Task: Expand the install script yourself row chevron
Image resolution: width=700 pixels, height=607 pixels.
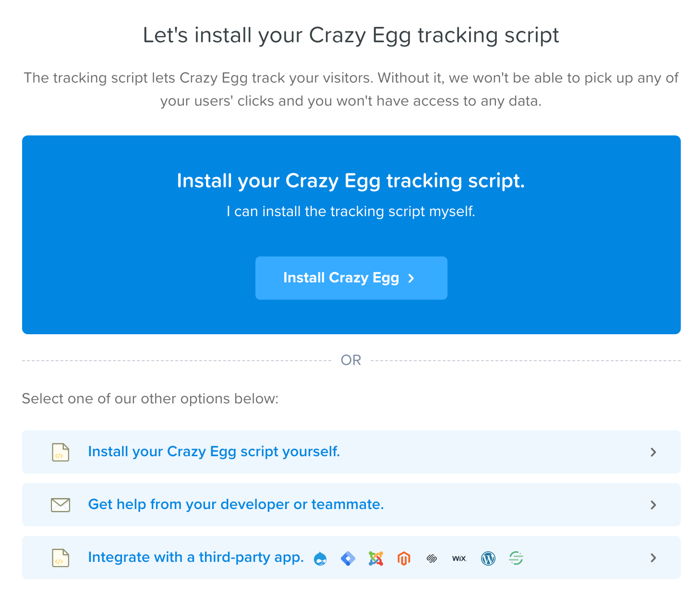Action: point(653,452)
